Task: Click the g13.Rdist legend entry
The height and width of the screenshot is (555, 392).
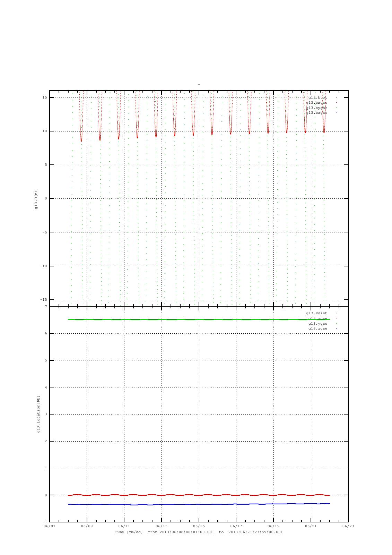Action: pos(316,313)
